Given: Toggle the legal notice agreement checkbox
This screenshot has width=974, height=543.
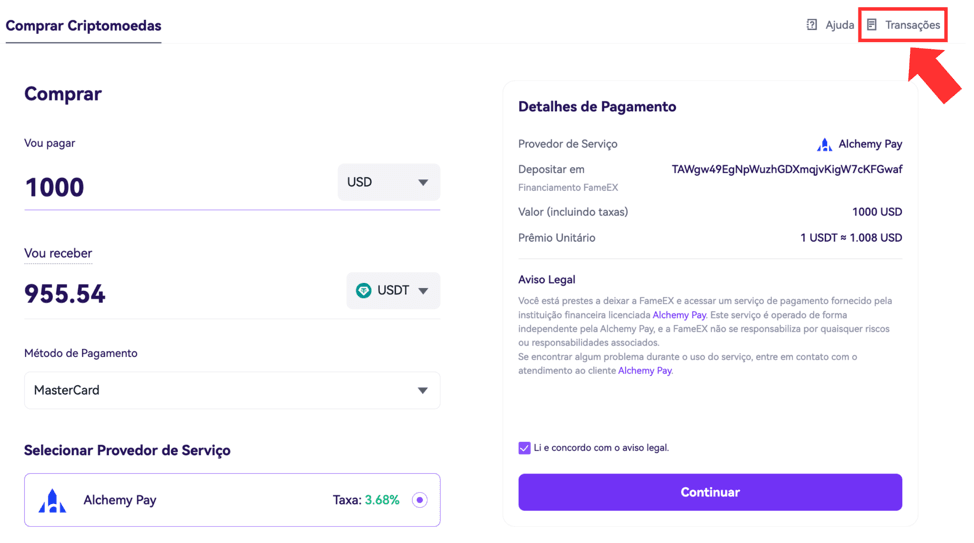Looking at the screenshot, I should (x=524, y=448).
